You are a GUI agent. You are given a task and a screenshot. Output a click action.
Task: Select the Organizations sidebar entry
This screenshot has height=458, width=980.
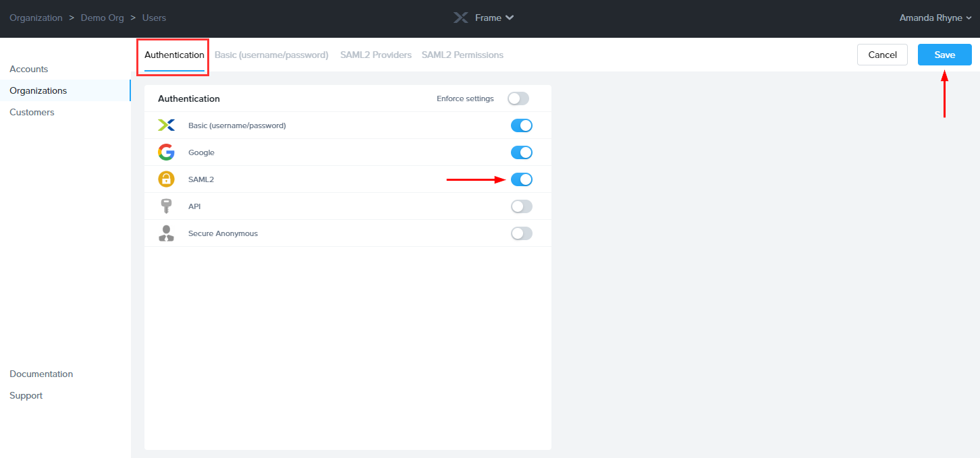pos(38,90)
